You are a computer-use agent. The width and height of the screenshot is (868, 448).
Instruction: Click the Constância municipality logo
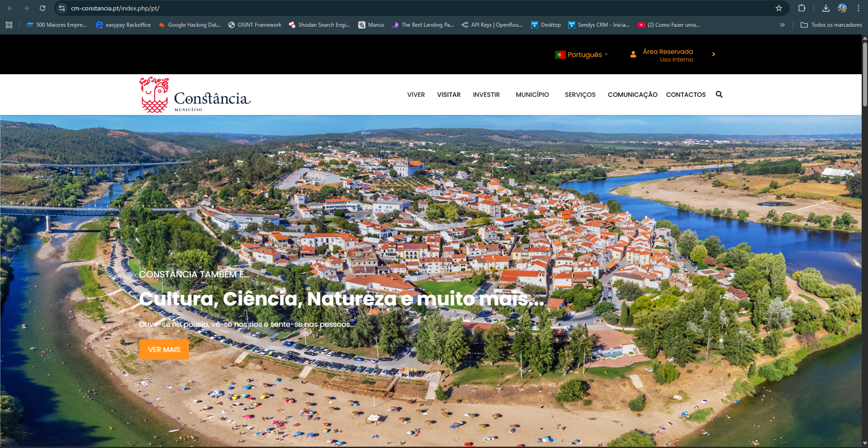(x=194, y=95)
